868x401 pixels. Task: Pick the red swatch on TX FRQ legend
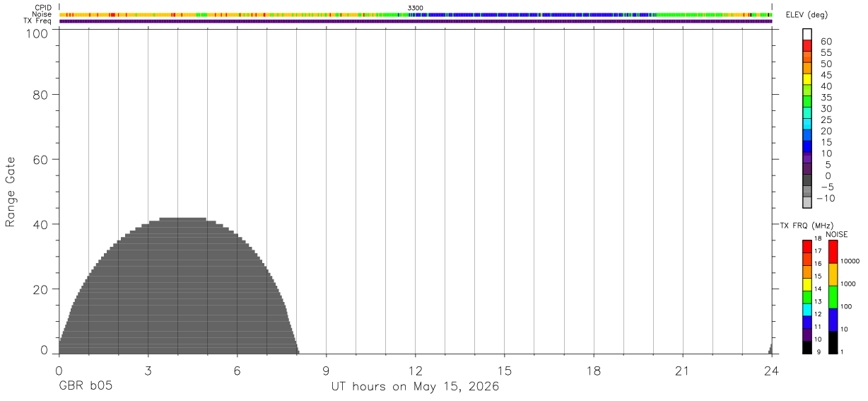807,246
